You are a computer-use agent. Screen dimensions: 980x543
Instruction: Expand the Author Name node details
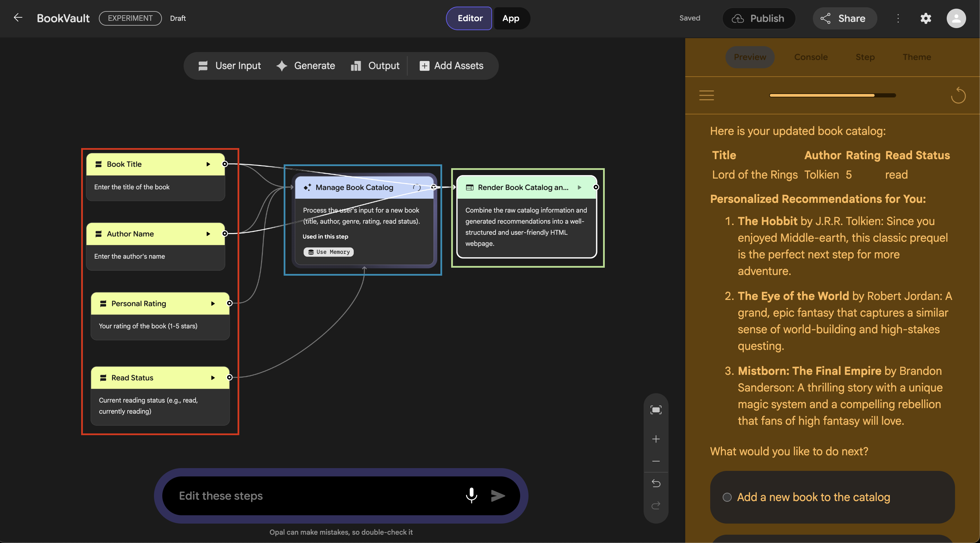[x=208, y=234]
